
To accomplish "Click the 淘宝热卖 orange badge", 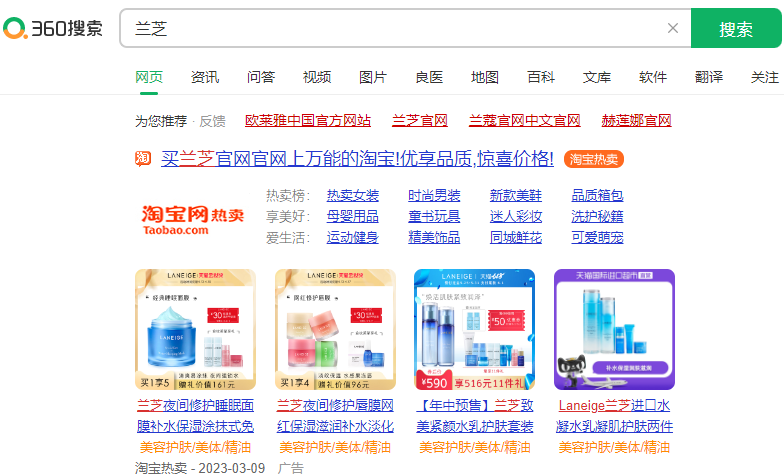I will (594, 159).
